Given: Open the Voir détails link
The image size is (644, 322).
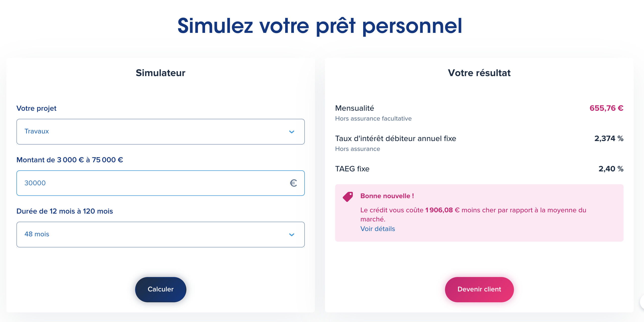Looking at the screenshot, I should click(377, 229).
